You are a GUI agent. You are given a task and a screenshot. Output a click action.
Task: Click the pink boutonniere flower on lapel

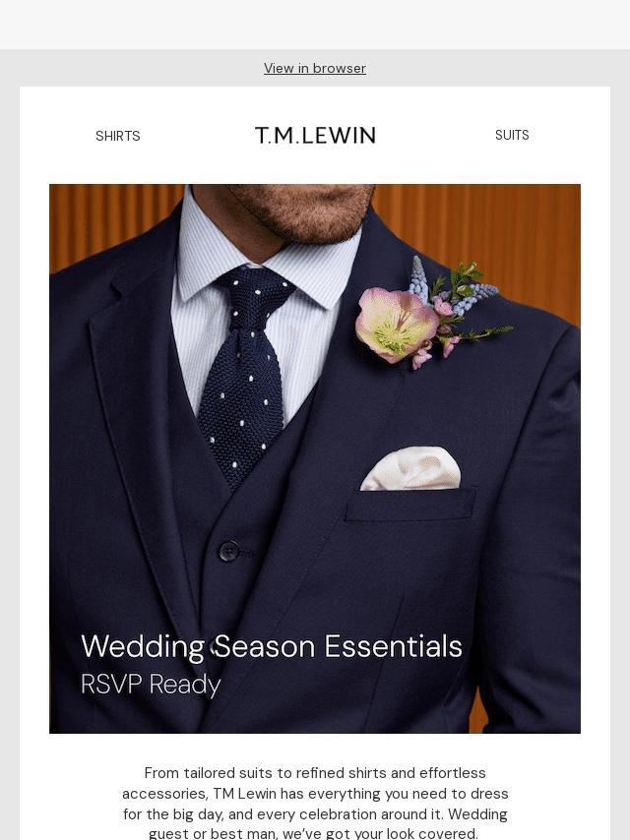(396, 325)
